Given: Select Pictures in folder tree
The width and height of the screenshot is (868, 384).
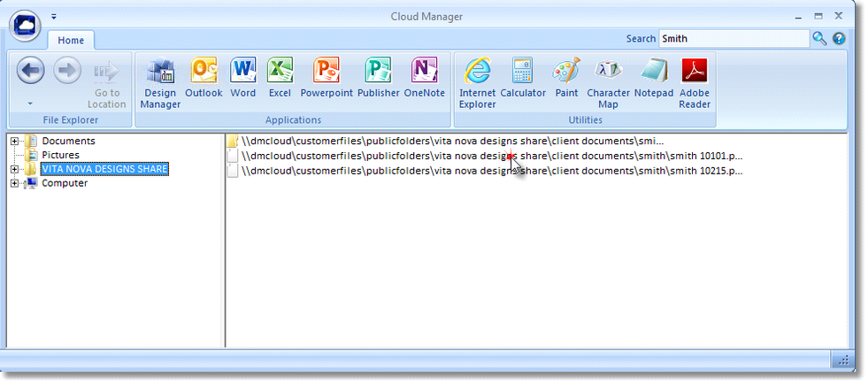Looking at the screenshot, I should click(x=60, y=155).
